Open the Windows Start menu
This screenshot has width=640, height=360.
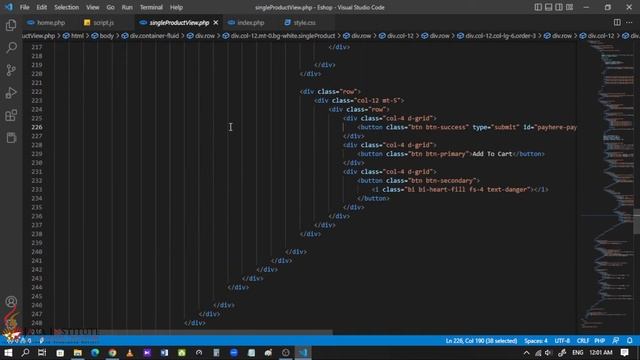[8, 352]
